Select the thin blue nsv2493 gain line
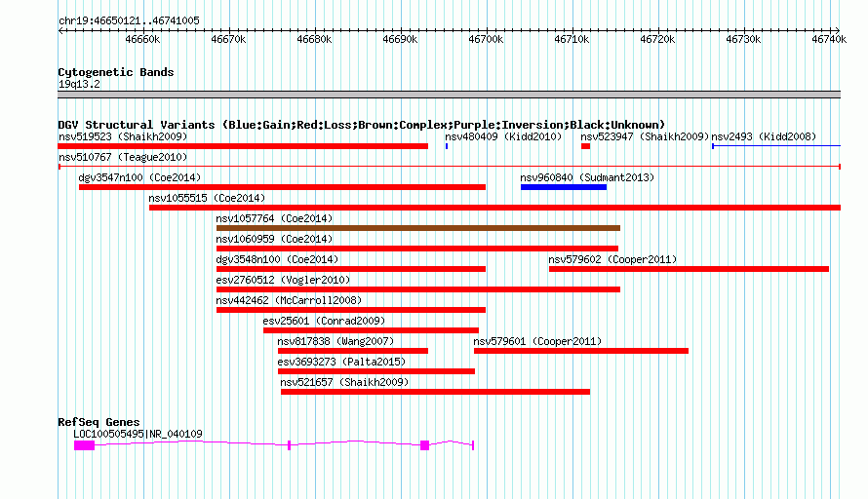The image size is (868, 499). pos(776,146)
